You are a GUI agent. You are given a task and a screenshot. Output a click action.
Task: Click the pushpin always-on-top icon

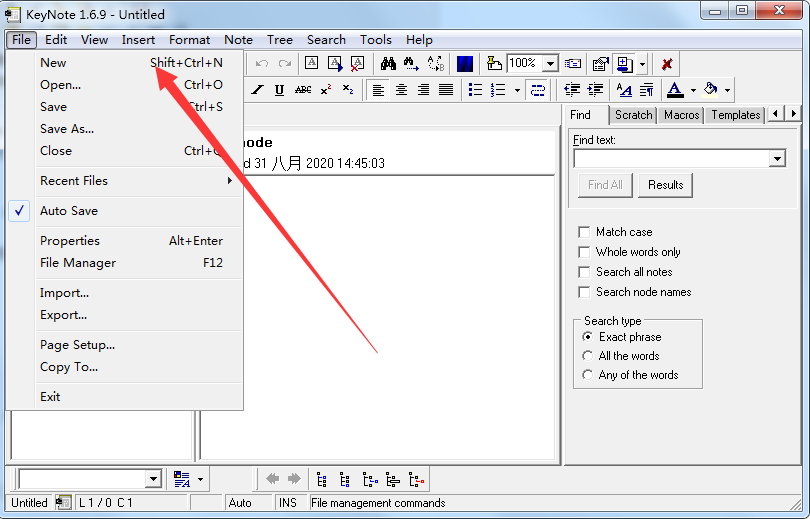[x=494, y=64]
